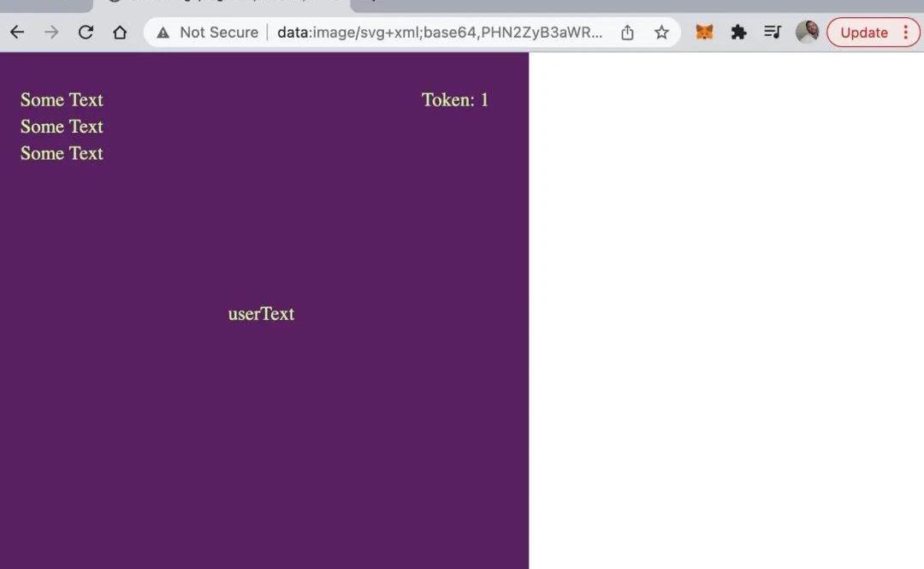This screenshot has height=569, width=924.
Task: Open the home page icon
Action: (120, 33)
